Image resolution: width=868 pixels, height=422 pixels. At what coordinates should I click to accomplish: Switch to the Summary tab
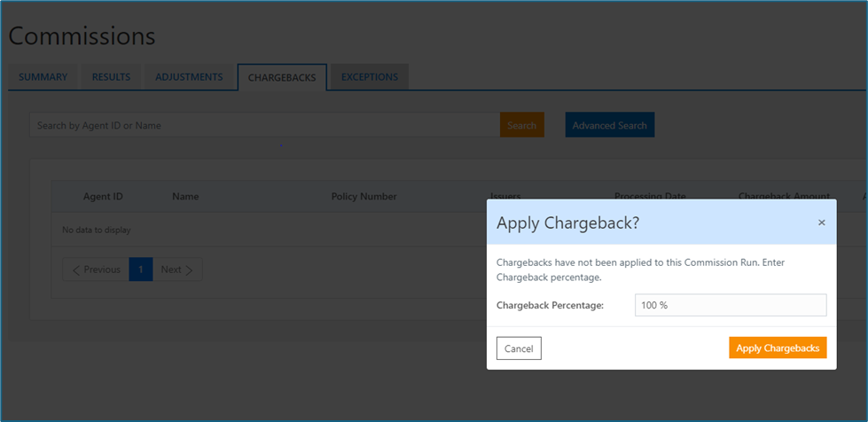click(43, 77)
